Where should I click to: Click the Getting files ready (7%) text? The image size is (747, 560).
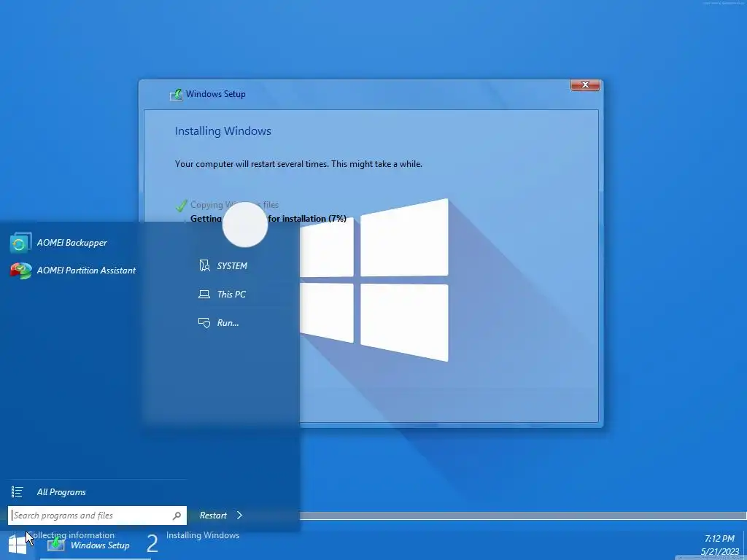click(x=268, y=219)
